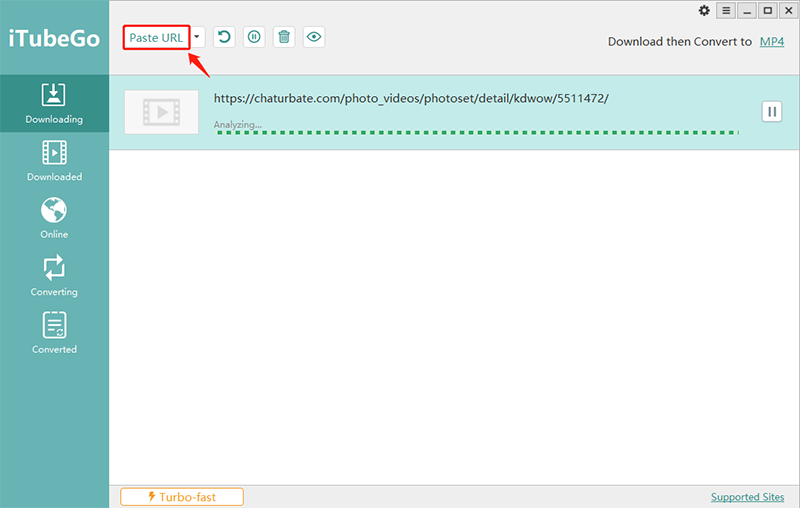
Task: Open the Supported Sites link
Action: point(747,497)
